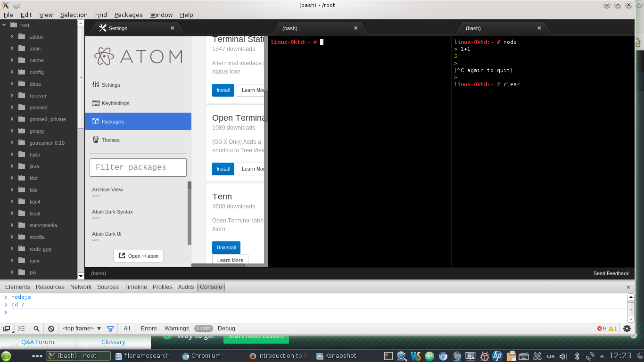Close the rightmost (bash) terminal tab

pyautogui.click(x=539, y=28)
